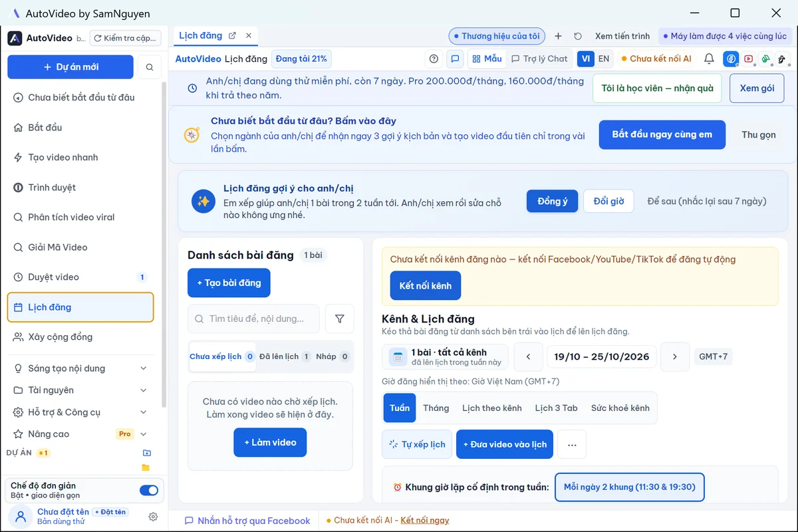Click the AutoVideo logo in sidebar

coord(15,38)
